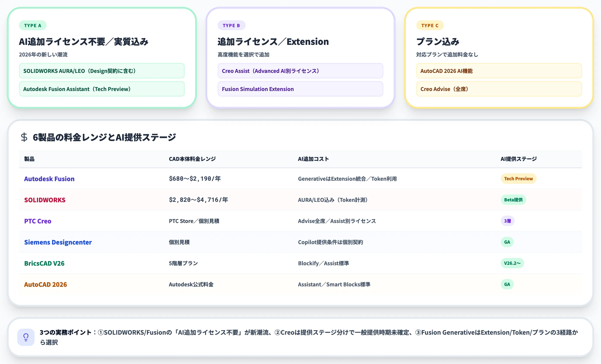Click section title 6製品の料金レンジとAI提供ステージ
601x364 pixels.
coord(104,137)
